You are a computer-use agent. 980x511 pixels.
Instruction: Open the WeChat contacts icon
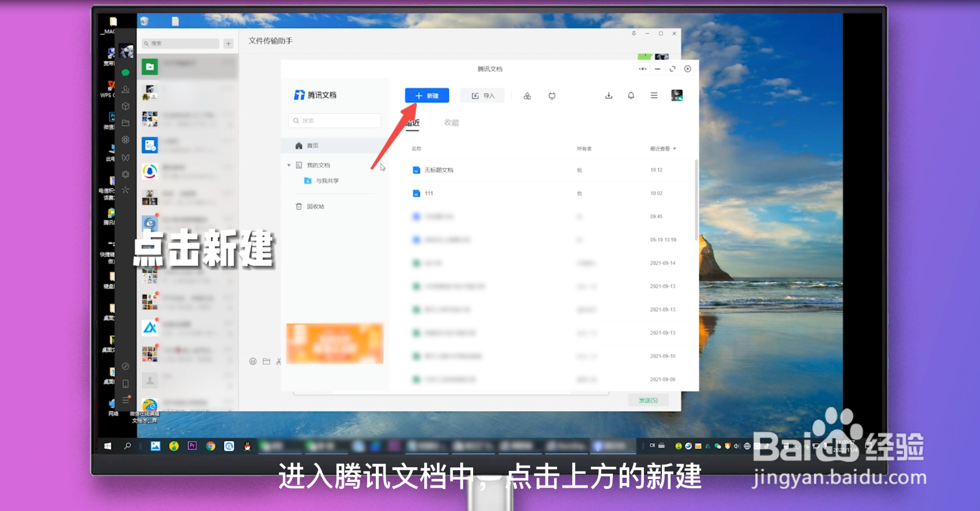point(125,90)
